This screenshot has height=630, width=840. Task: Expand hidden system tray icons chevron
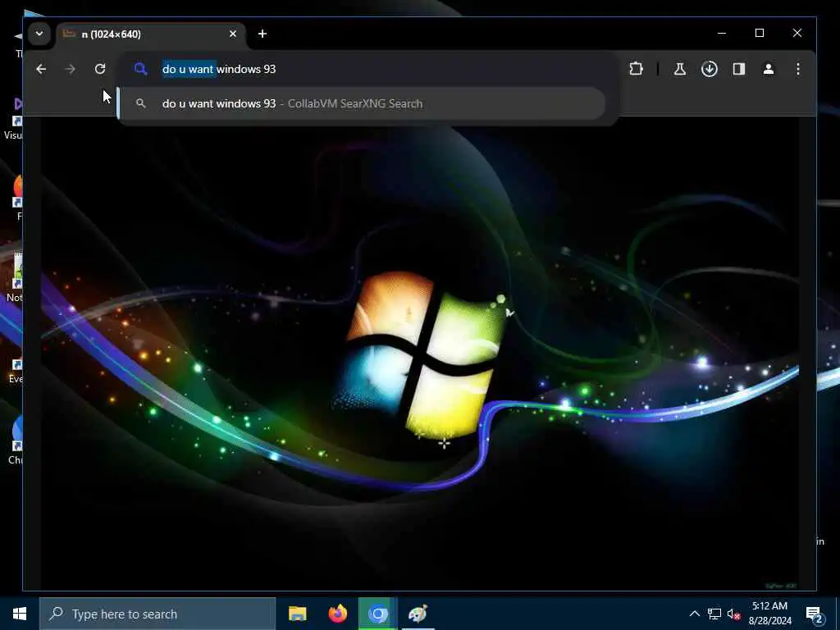point(694,614)
